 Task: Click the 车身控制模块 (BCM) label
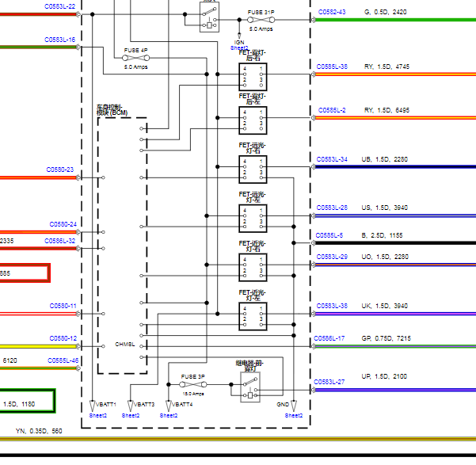pos(112,110)
